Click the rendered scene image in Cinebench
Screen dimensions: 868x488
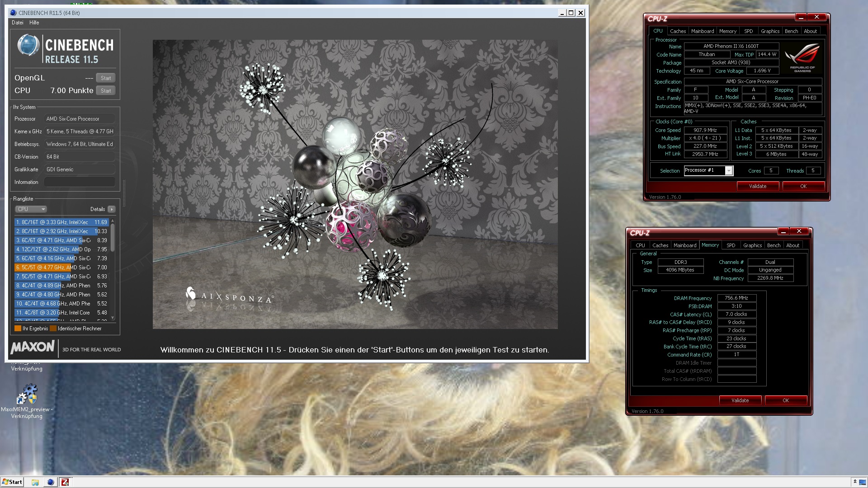click(355, 184)
